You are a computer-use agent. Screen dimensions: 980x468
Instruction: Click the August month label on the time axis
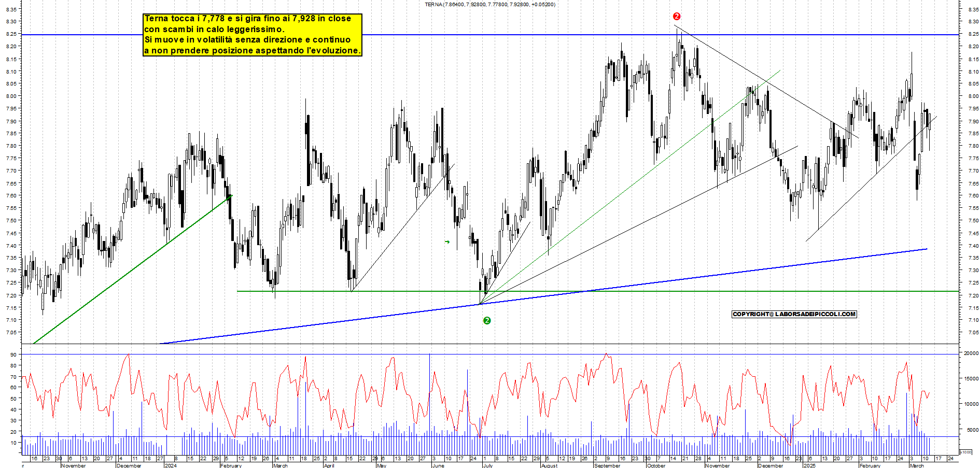pos(549,465)
